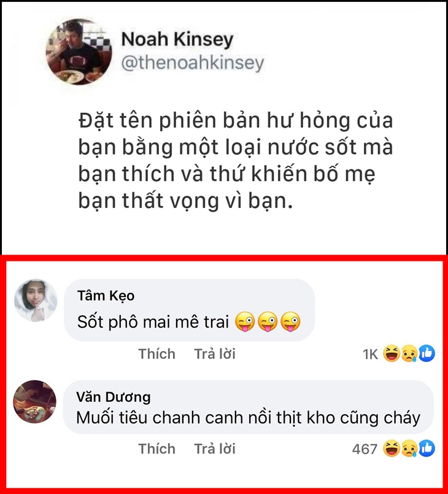This screenshot has width=448, height=494.
Task: Click thumbs-up reaction icon on Văn Dương's comment
Action: point(427,449)
